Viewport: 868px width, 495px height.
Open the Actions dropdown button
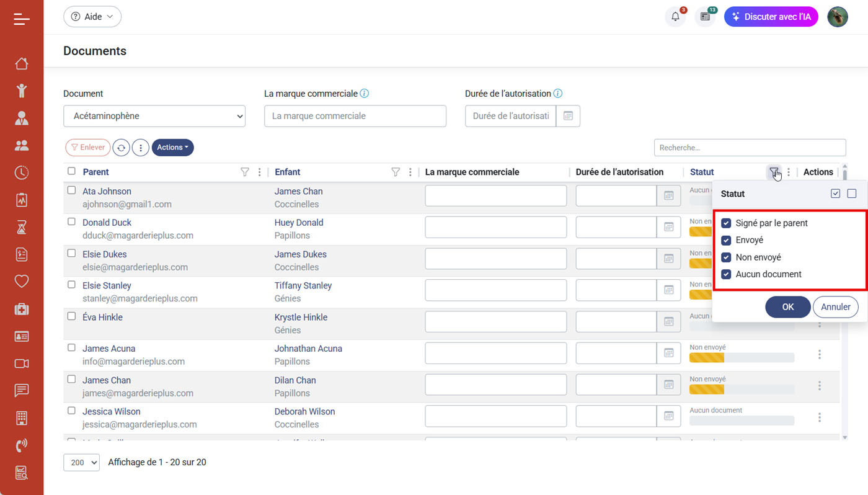(172, 147)
